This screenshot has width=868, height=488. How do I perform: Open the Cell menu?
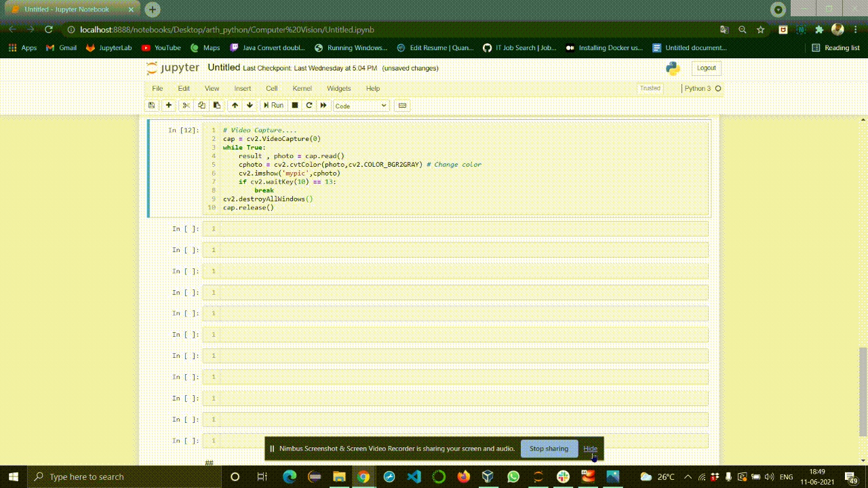(x=272, y=89)
